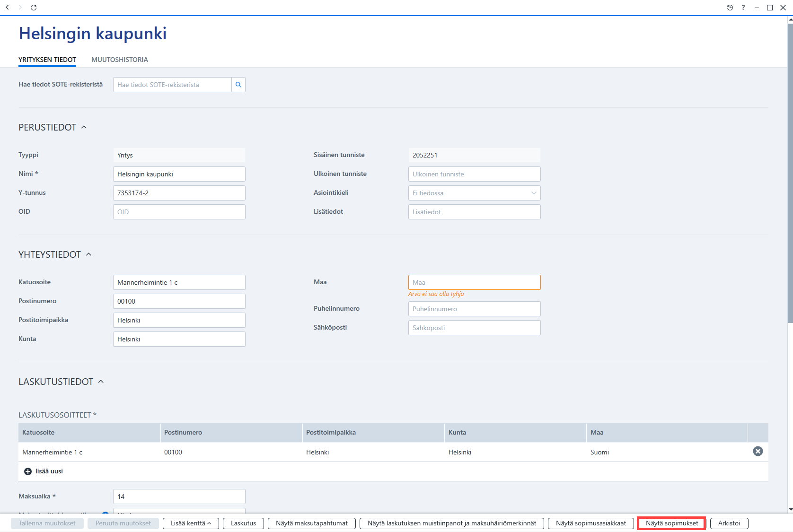Switch to the MUUTOSHISTORIA tab
Screen dimensions: 793x532
pos(120,60)
